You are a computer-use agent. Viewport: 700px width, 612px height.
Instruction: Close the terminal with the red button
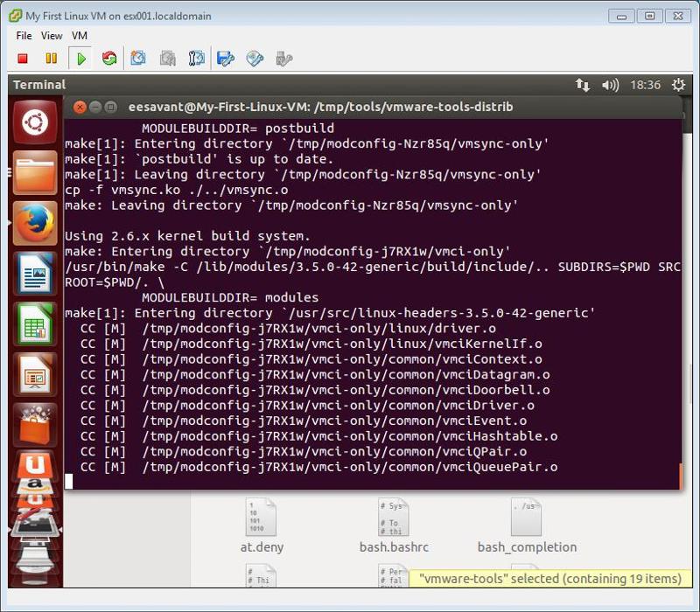80,107
